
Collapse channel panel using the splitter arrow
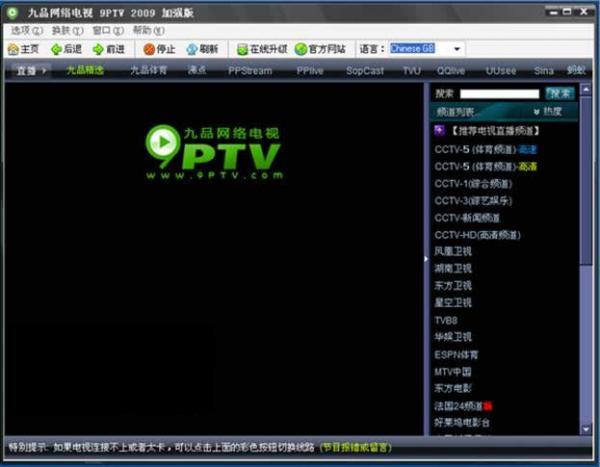(x=426, y=259)
